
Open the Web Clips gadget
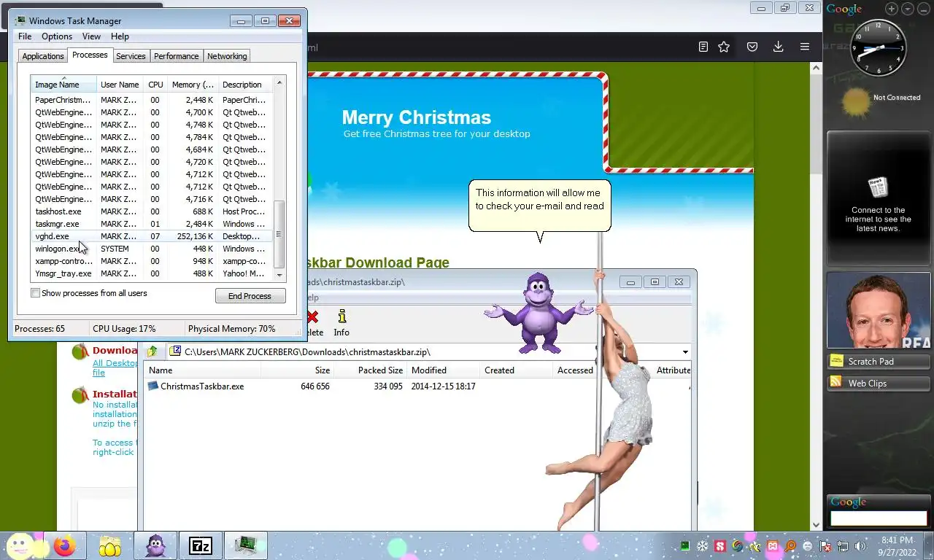(x=879, y=383)
